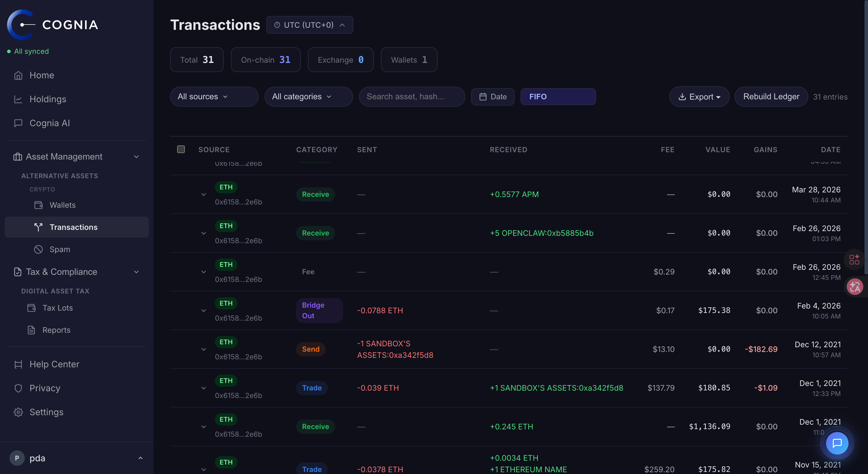The height and width of the screenshot is (474, 868).
Task: Select the On-chain 31 filter tab
Action: (x=265, y=60)
